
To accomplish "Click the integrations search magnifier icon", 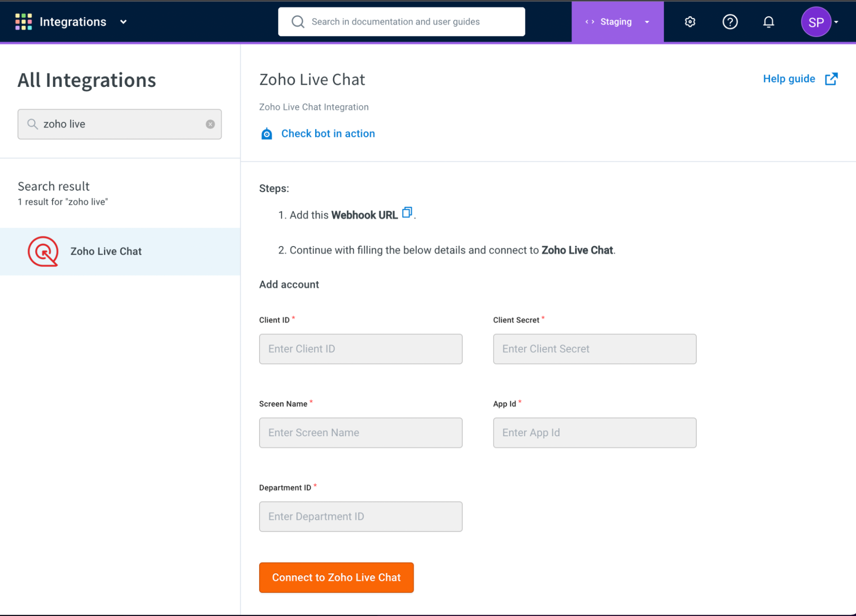I will click(x=33, y=124).
